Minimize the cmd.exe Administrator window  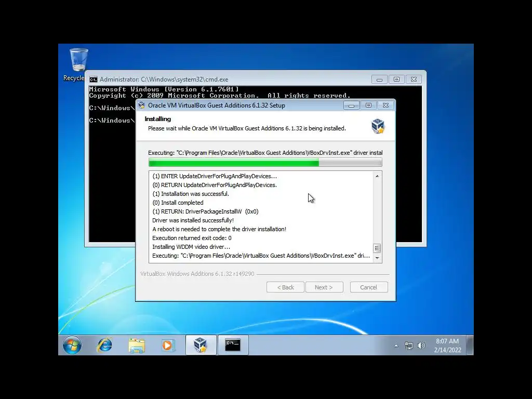(x=380, y=79)
